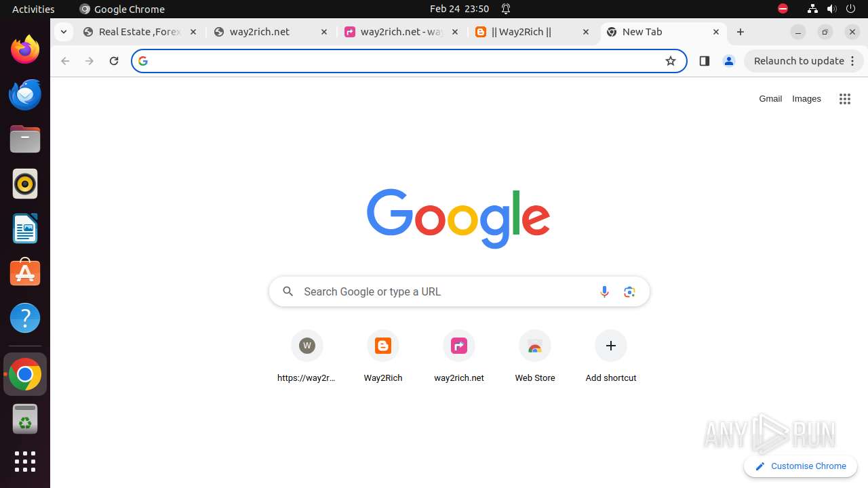Bookmark this tab with the star icon
The height and width of the screenshot is (488, 868).
click(x=671, y=61)
